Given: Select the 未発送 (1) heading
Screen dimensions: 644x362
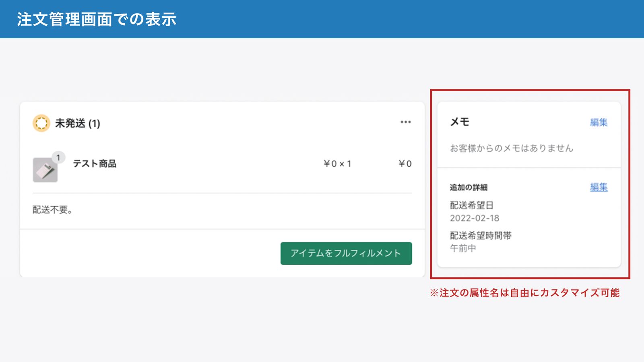Looking at the screenshot, I should 77,123.
